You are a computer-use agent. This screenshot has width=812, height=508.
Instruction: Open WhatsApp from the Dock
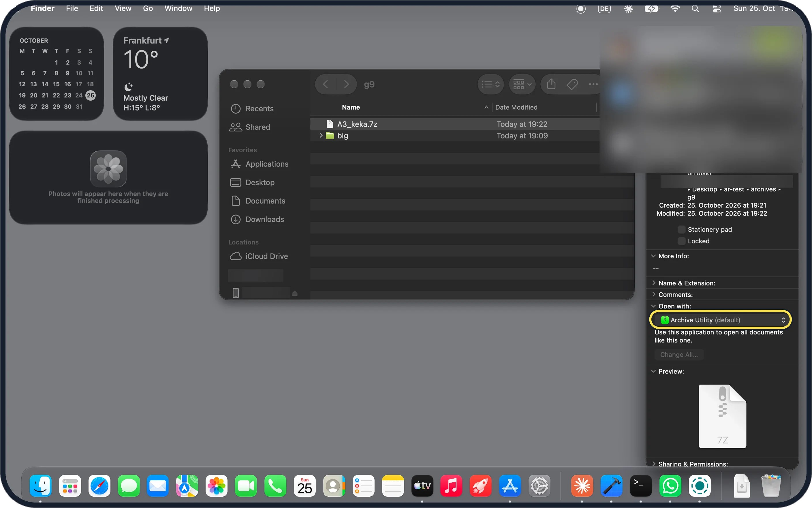click(x=670, y=486)
